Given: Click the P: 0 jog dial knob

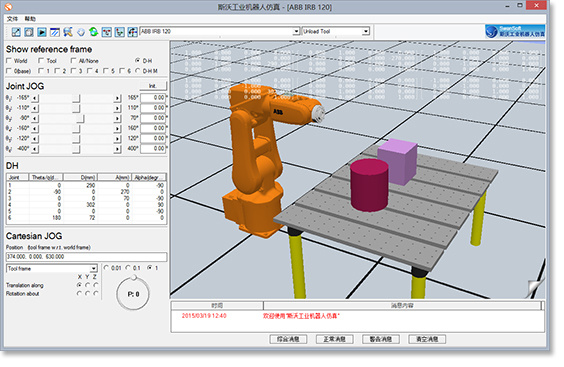Looking at the screenshot, I should pos(133,278).
